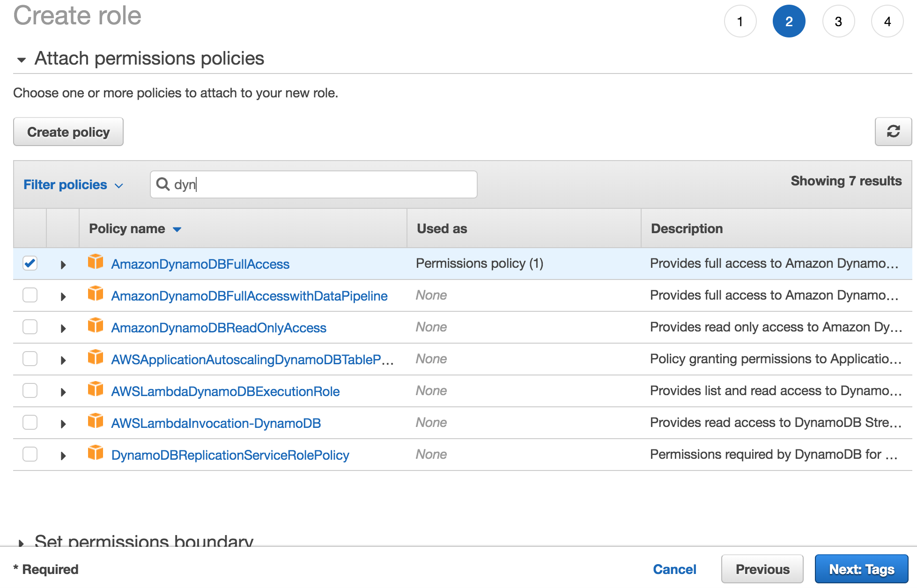Screen dimensions: 917x588
Task: Go to step 3 circle
Action: 838,22
